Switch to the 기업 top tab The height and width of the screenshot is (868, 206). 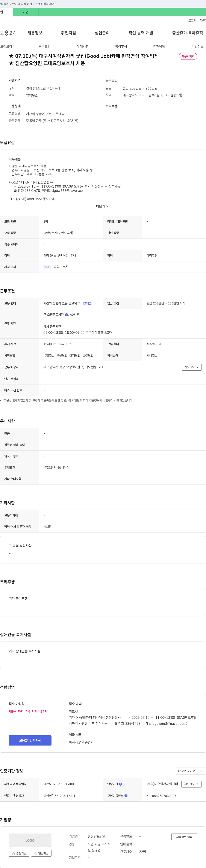click(26, 12)
